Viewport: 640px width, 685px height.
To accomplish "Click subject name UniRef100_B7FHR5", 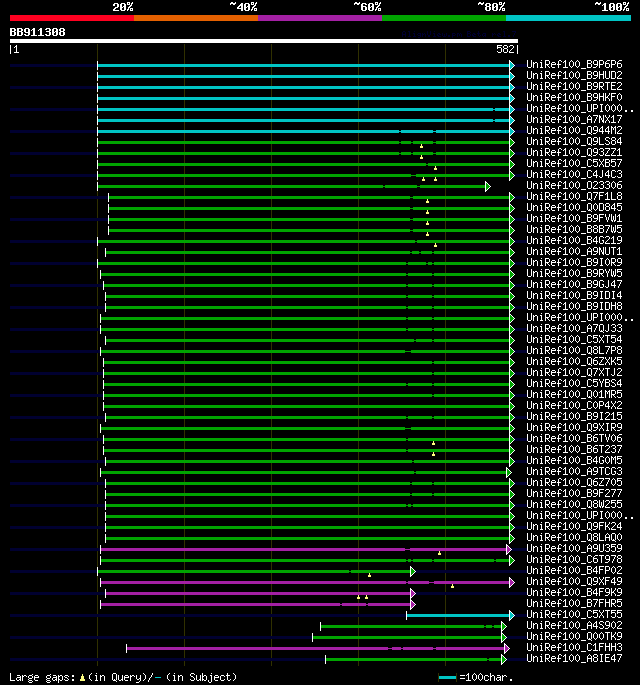I will point(574,604).
